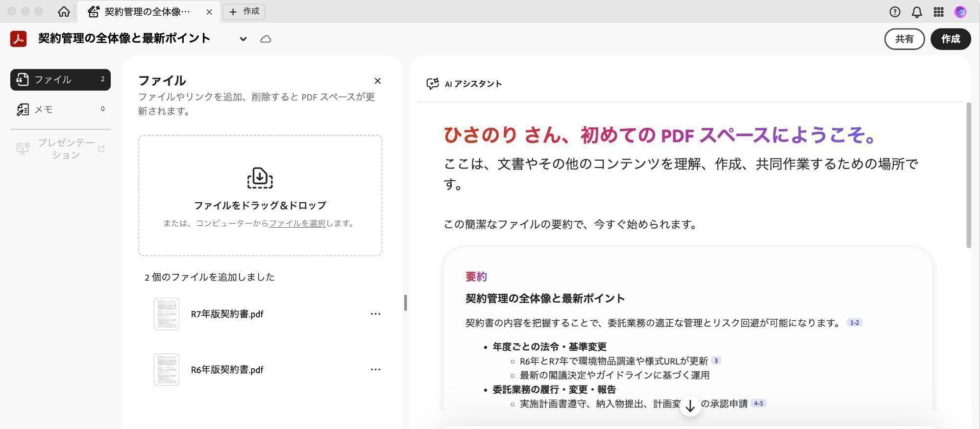Click citation badge 3
This screenshot has height=429, width=980.
click(716, 361)
